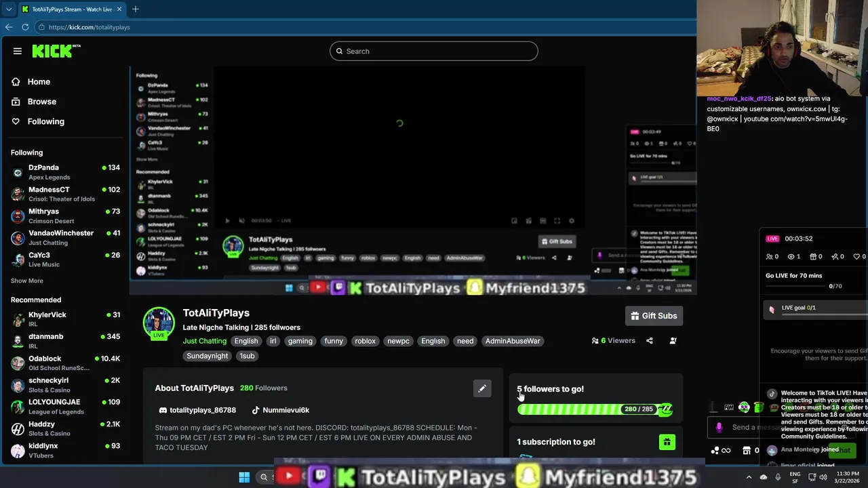Open VandaoWinchester channel in sidebar
868x488 pixels.
tap(65, 237)
